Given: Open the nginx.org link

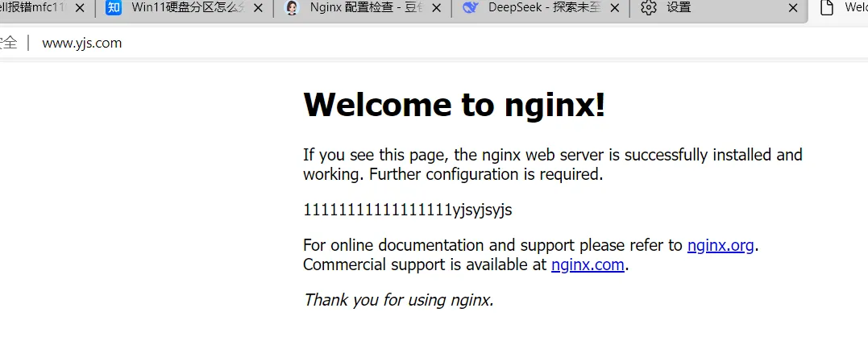Looking at the screenshot, I should tap(721, 245).
